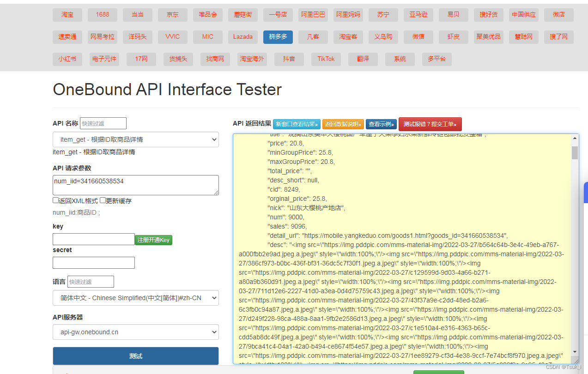Focus the key input field

[x=94, y=239]
